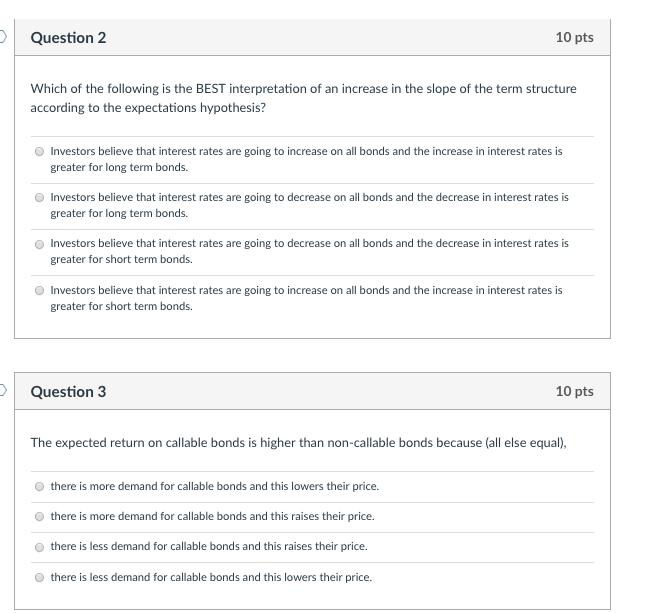Select radio: rates increase, greater for long term
The height and width of the screenshot is (613, 665).
(x=39, y=152)
